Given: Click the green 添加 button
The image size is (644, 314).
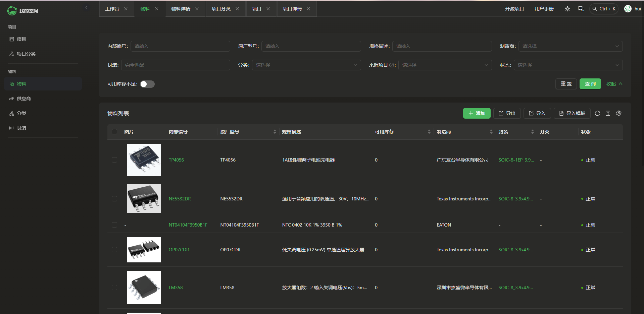Looking at the screenshot, I should [x=477, y=113].
